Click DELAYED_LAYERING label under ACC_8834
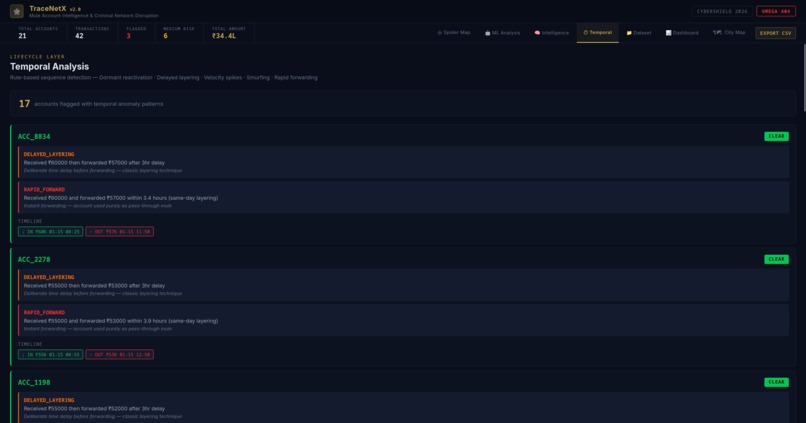This screenshot has height=423, width=806. pyautogui.click(x=49, y=154)
